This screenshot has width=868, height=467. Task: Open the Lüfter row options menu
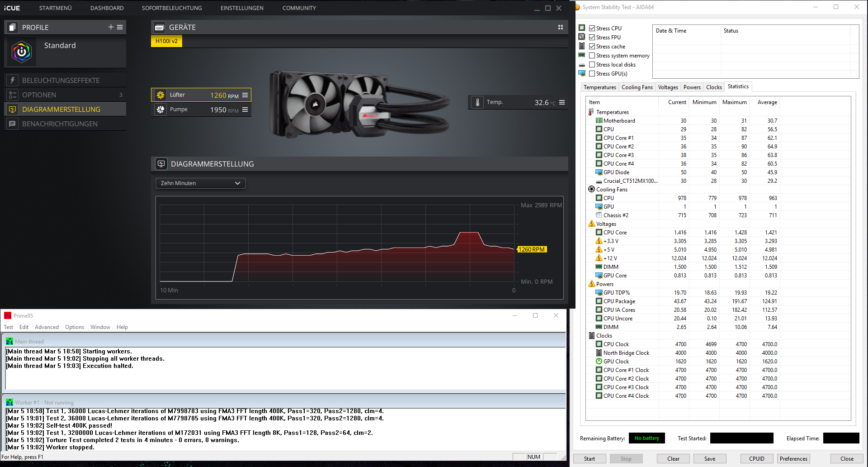(x=245, y=95)
